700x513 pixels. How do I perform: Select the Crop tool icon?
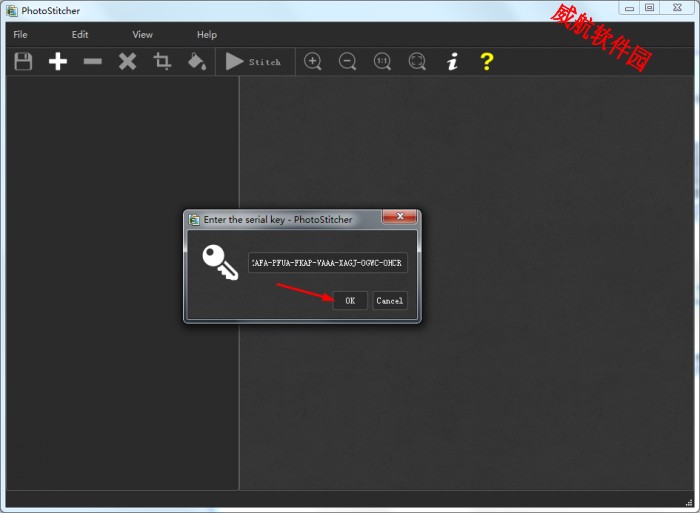(x=162, y=62)
